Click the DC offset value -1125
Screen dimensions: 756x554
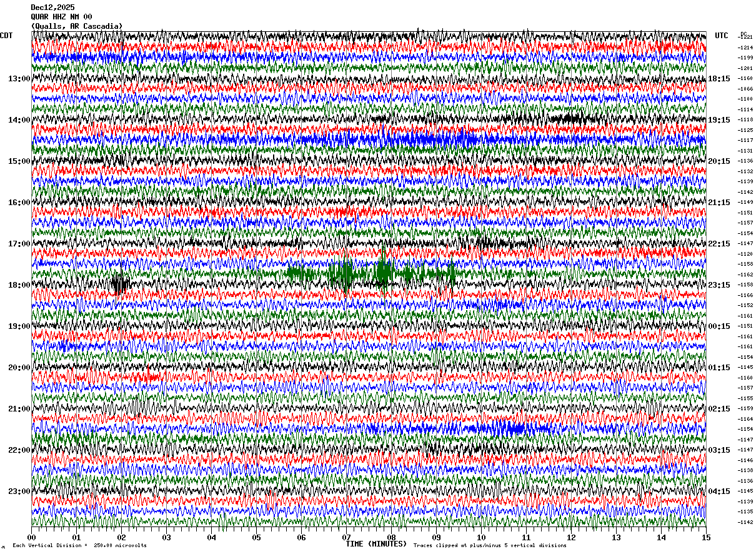(745, 130)
